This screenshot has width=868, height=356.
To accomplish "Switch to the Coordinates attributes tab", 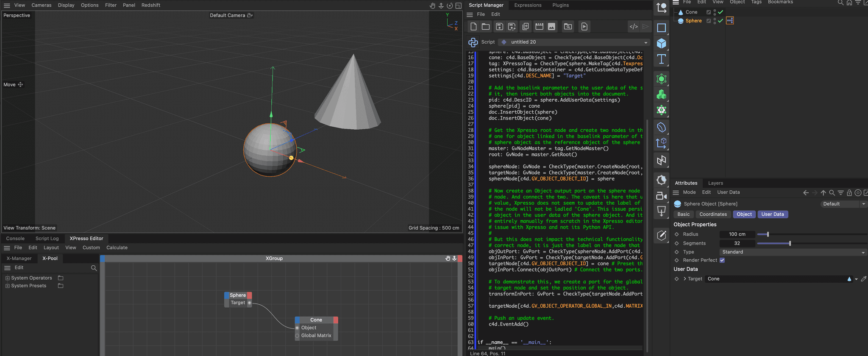I will point(713,214).
